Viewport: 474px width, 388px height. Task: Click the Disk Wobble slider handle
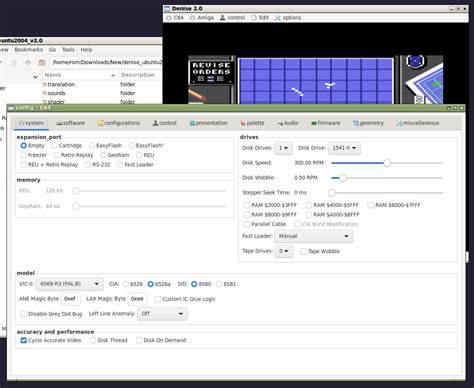tap(343, 178)
